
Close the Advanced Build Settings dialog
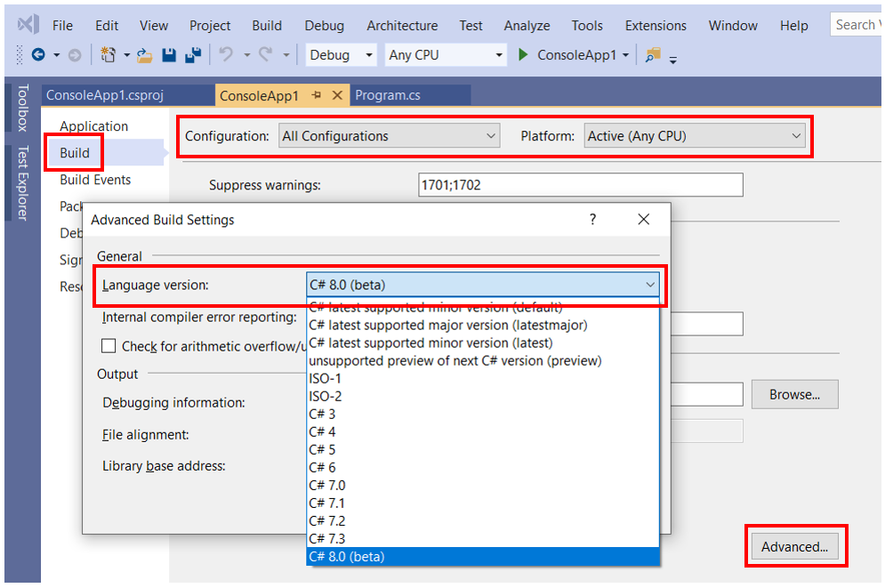pos(643,219)
